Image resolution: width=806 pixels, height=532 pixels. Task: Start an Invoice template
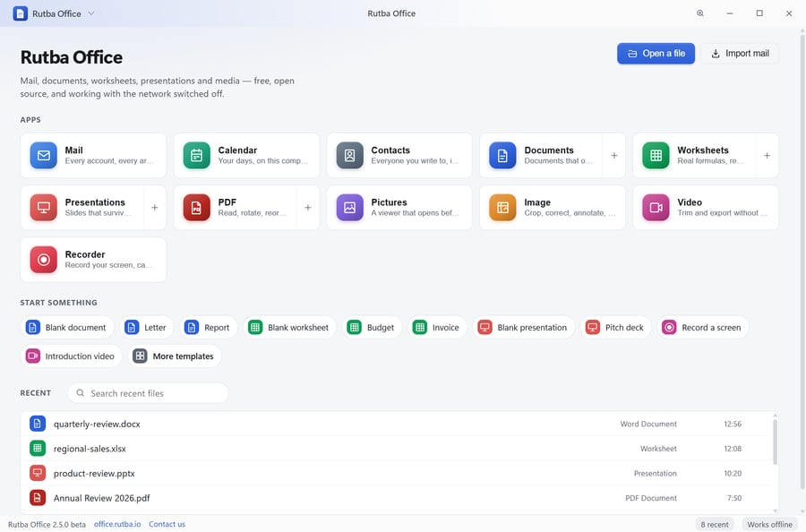437,328
